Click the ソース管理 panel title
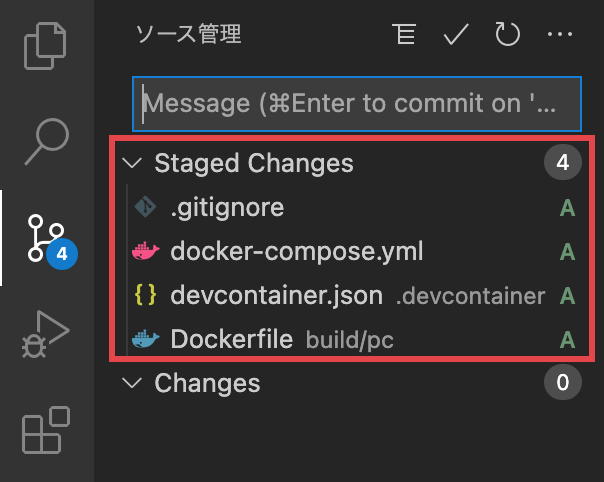 coord(188,36)
